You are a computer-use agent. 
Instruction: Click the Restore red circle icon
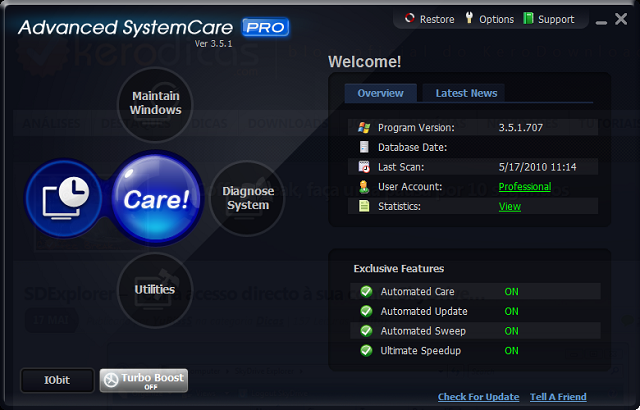click(409, 18)
